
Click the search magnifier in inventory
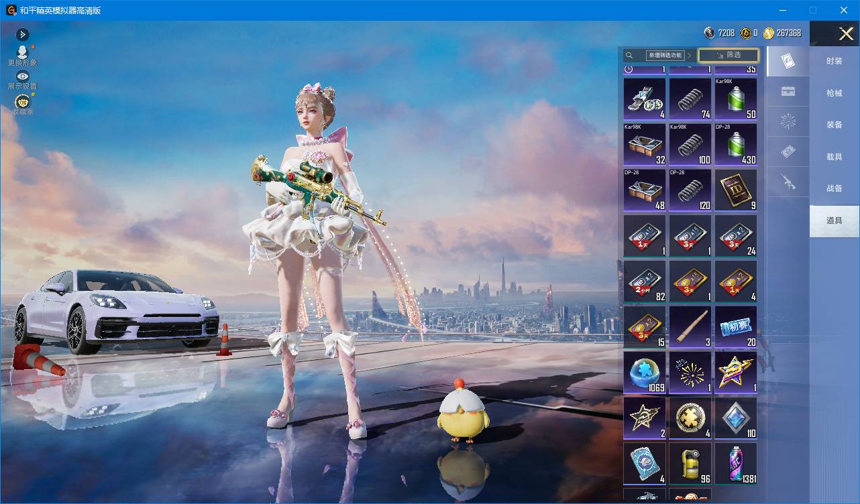[x=629, y=56]
